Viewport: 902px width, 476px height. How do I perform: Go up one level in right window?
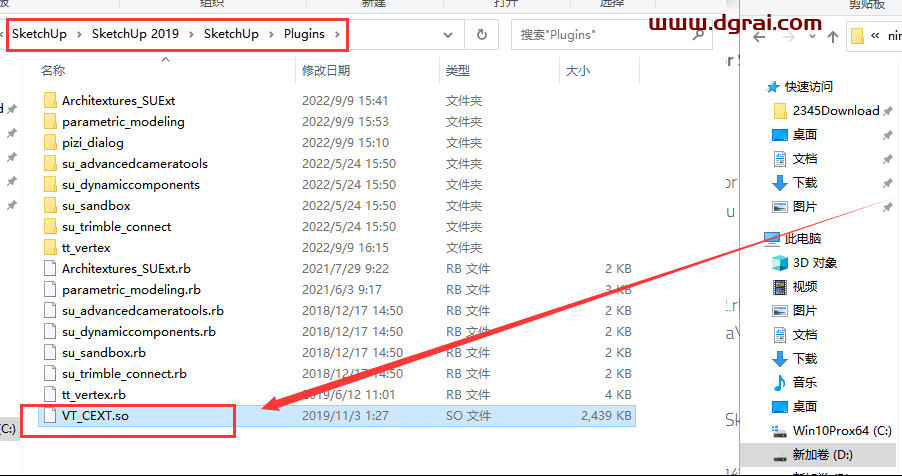tap(832, 37)
